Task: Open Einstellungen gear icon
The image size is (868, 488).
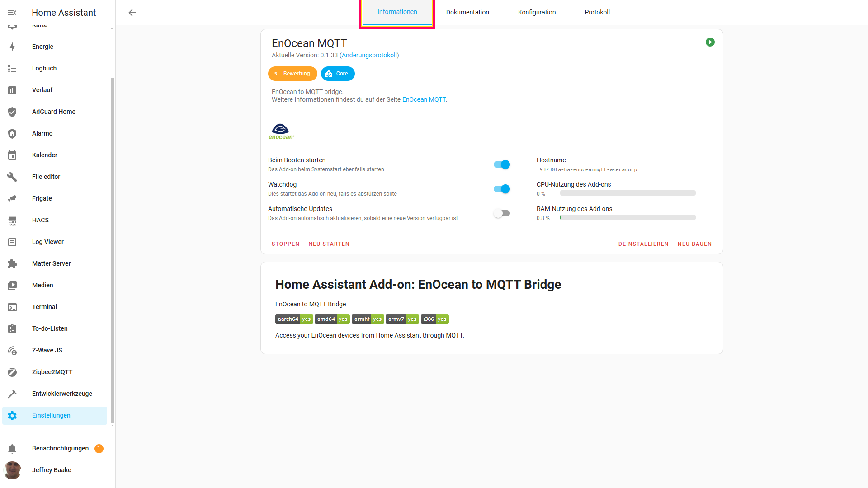Action: coord(12,416)
